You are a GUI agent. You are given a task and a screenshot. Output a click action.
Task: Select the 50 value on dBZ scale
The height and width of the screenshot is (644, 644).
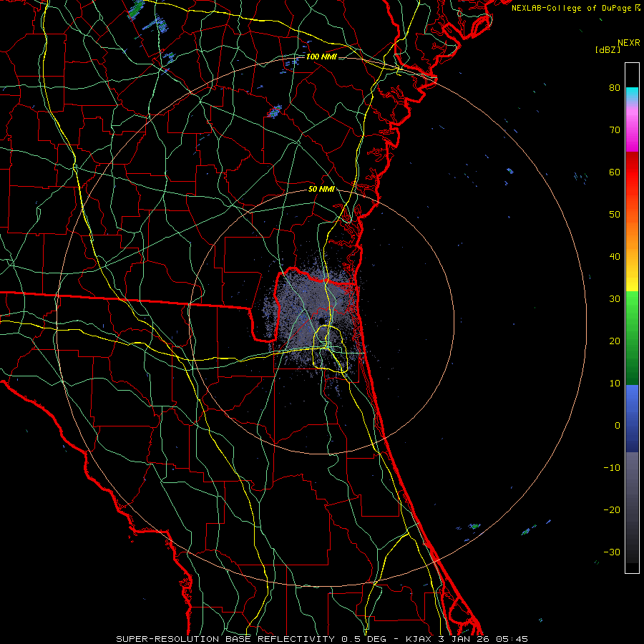coord(615,215)
